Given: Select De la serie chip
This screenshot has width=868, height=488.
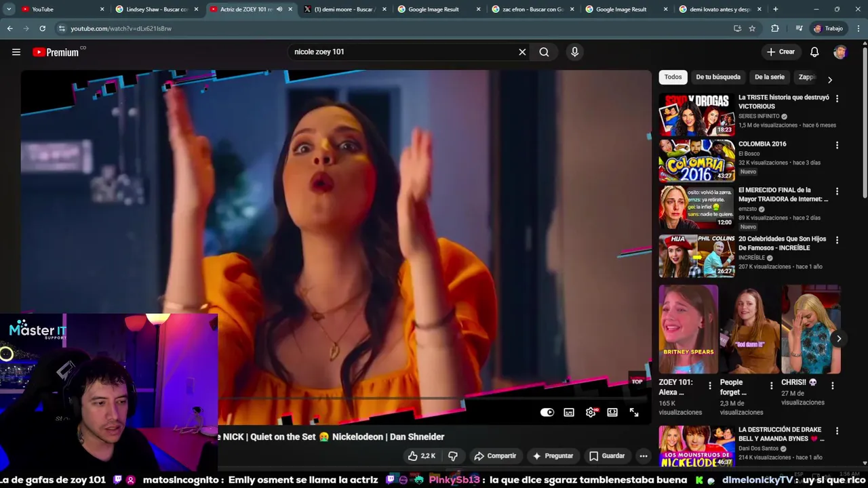Looking at the screenshot, I should point(770,77).
